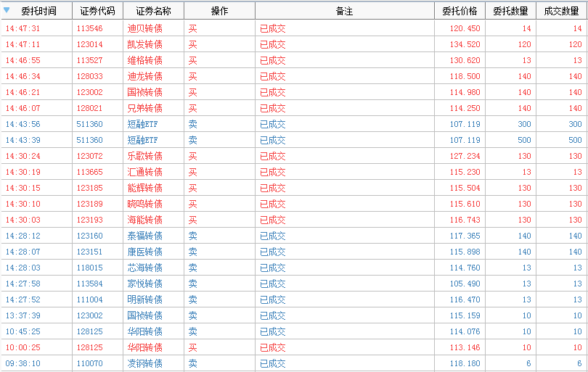
Task: Click security code 111004
Action: pyautogui.click(x=89, y=299)
